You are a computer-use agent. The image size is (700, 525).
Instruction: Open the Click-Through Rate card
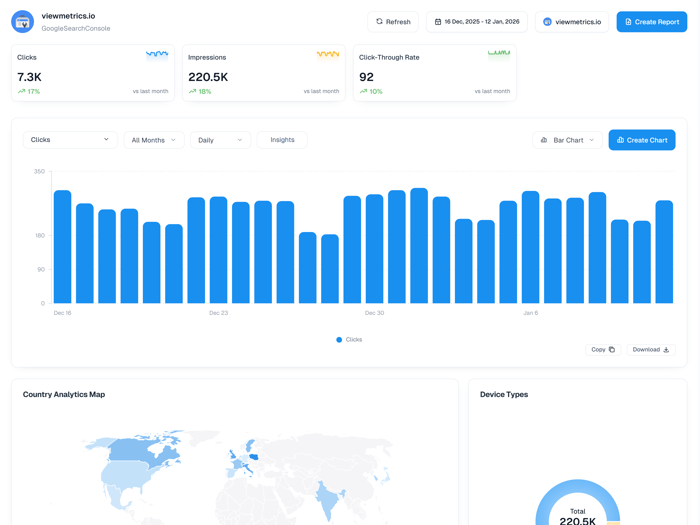click(x=435, y=73)
